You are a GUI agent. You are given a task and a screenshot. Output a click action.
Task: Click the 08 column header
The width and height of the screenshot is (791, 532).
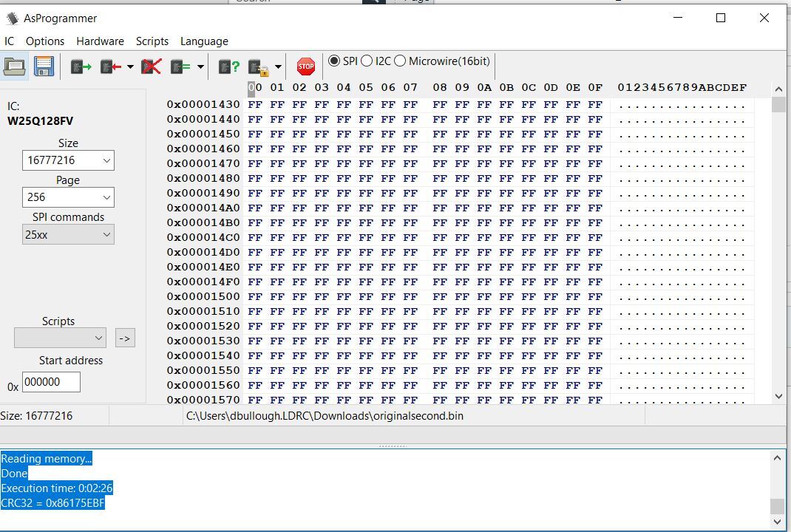click(440, 88)
